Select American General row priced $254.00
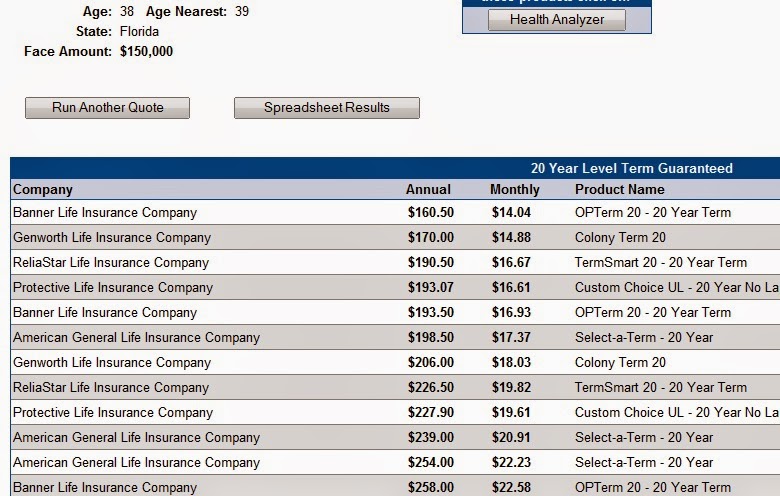780x496 pixels. [395, 462]
